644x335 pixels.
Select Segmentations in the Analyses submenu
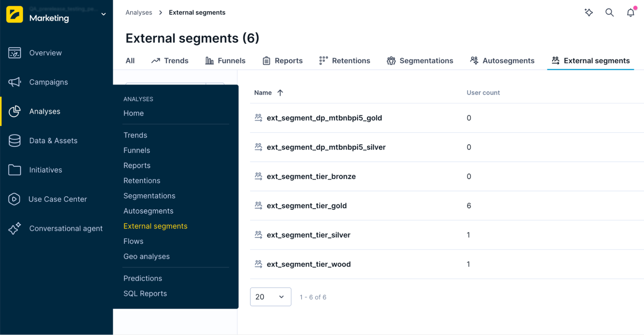click(x=149, y=196)
